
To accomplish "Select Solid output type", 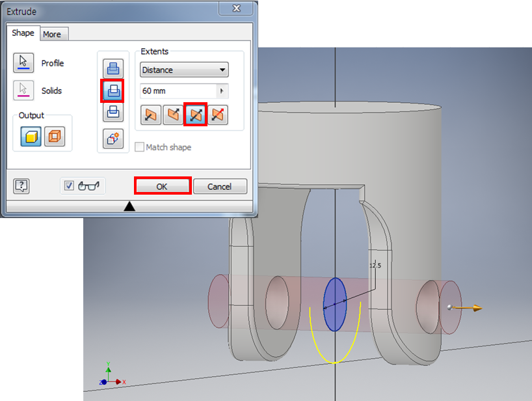I will (31, 137).
